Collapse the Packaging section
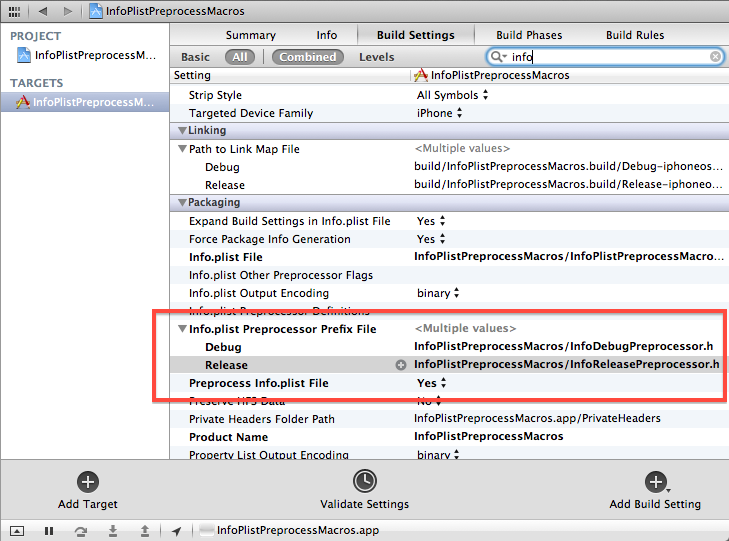 (182, 203)
